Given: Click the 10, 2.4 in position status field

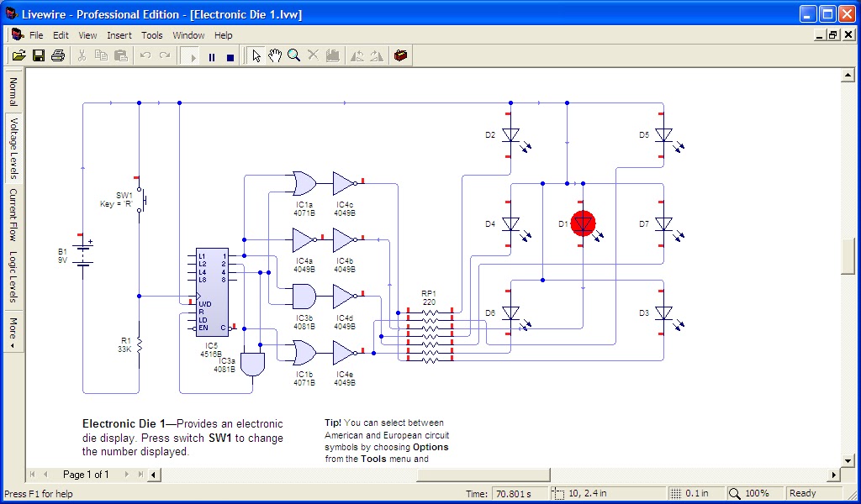Looking at the screenshot, I should coord(609,494).
